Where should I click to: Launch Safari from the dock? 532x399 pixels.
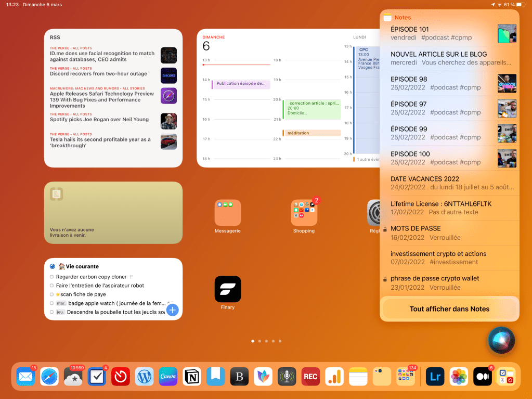pyautogui.click(x=49, y=376)
